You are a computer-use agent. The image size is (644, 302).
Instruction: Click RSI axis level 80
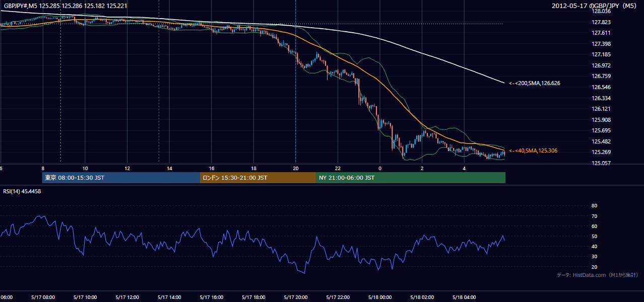595,206
